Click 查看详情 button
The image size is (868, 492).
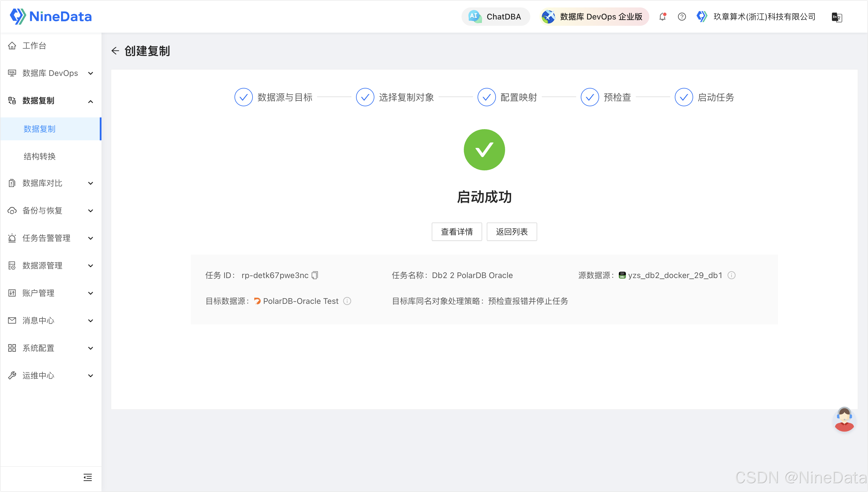pyautogui.click(x=456, y=232)
